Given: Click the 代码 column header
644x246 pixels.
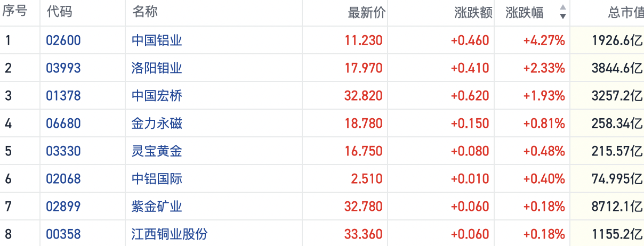Looking at the screenshot, I should click(60, 13).
